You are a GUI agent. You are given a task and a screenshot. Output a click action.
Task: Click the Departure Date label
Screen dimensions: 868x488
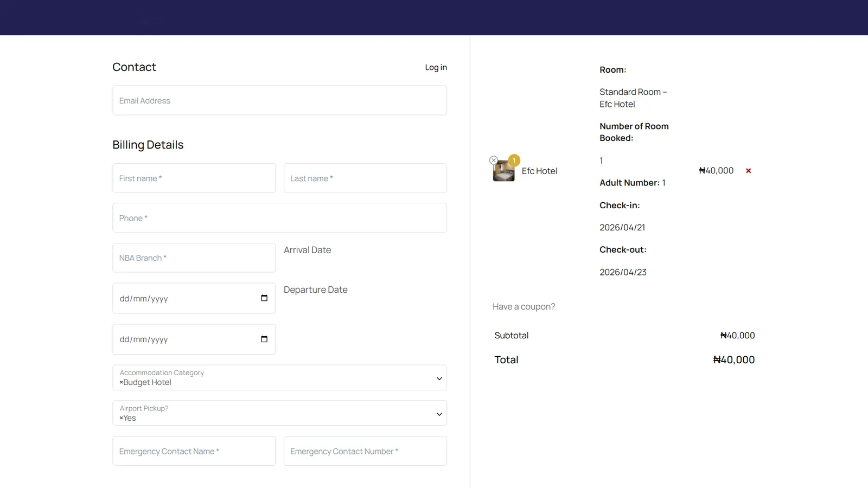tap(315, 290)
